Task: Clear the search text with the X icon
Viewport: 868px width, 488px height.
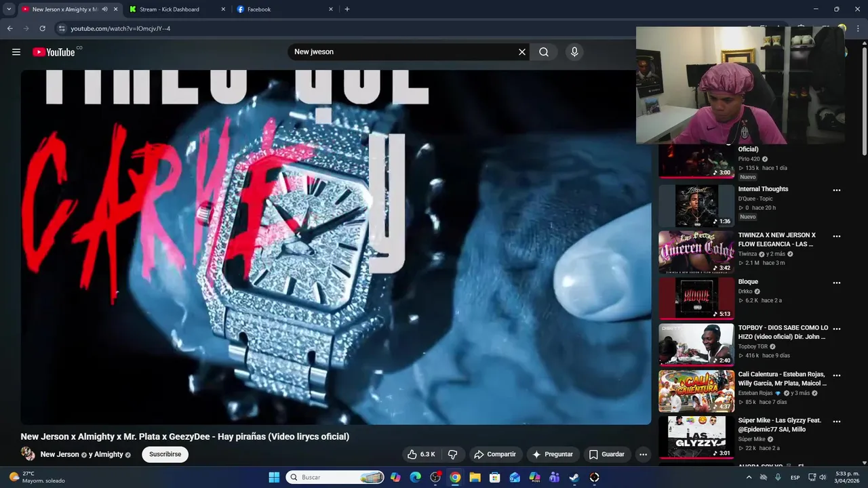Action: click(x=522, y=52)
